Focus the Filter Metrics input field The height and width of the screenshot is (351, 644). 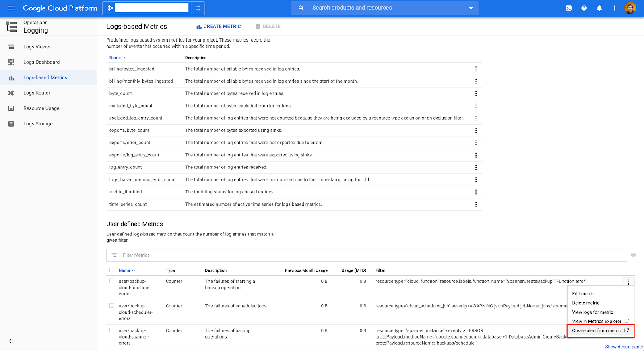pos(367,255)
